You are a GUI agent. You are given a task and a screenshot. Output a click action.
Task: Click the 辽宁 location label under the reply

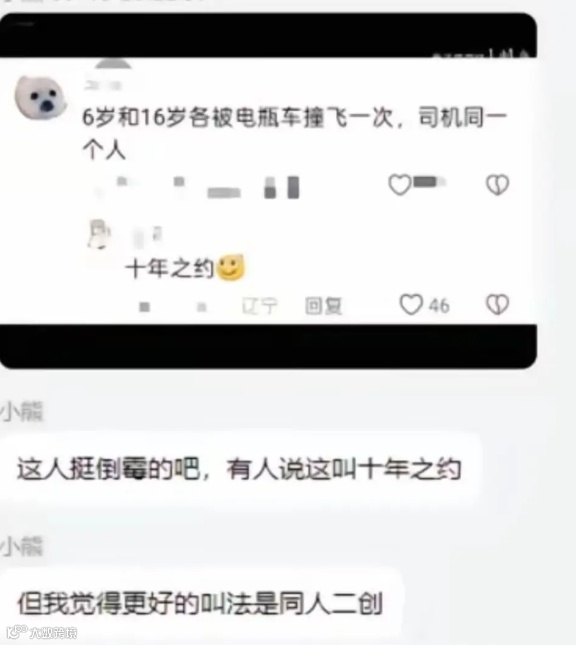pos(259,306)
